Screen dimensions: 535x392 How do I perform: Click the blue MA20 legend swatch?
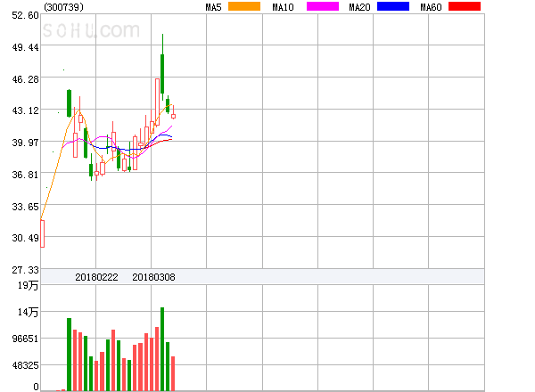pos(393,6)
